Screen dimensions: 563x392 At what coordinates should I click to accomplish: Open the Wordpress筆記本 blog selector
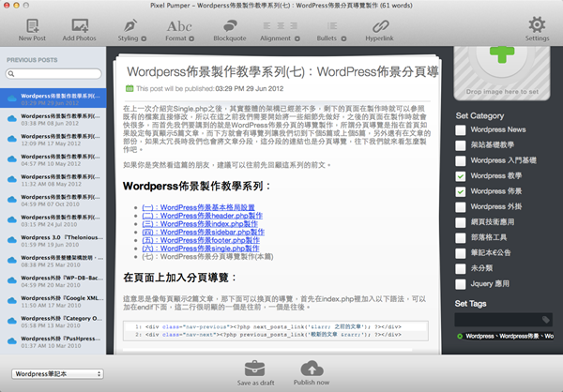tap(58, 373)
